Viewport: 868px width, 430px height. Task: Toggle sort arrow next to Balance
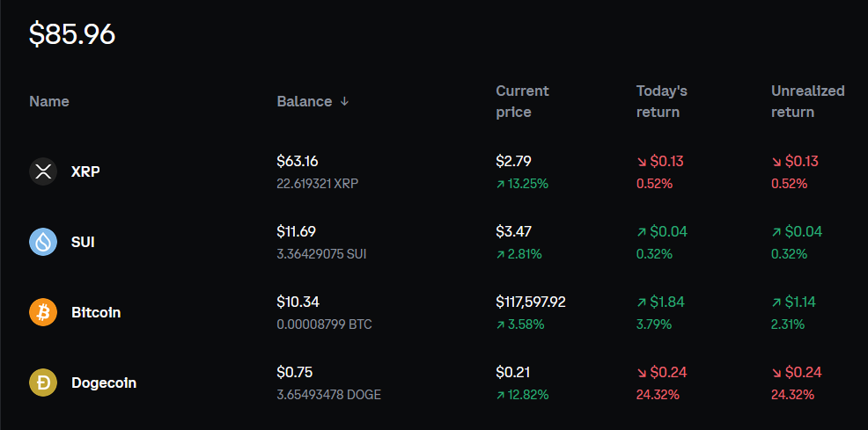coord(344,102)
